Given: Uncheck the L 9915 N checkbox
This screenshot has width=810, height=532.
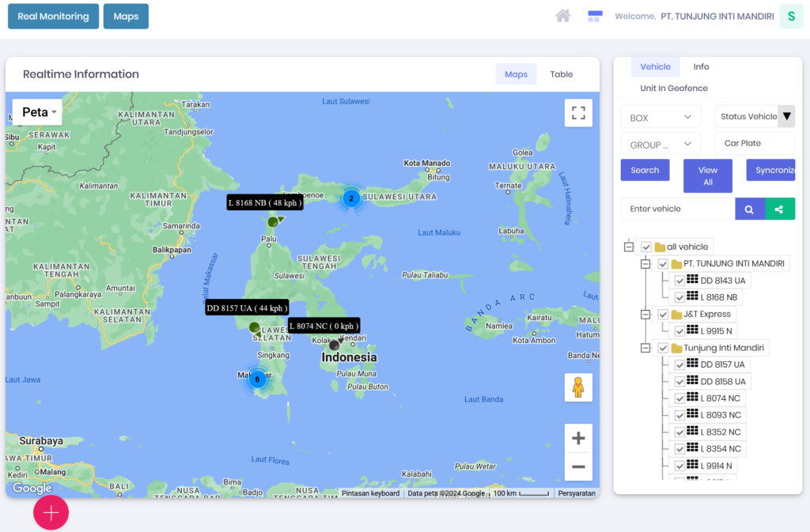Looking at the screenshot, I should pos(679,331).
